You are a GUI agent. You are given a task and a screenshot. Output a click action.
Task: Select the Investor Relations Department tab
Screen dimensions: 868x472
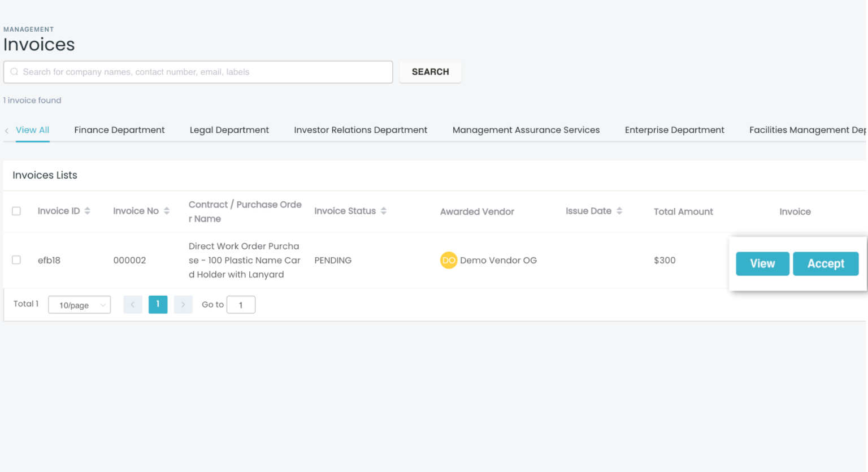[361, 130]
